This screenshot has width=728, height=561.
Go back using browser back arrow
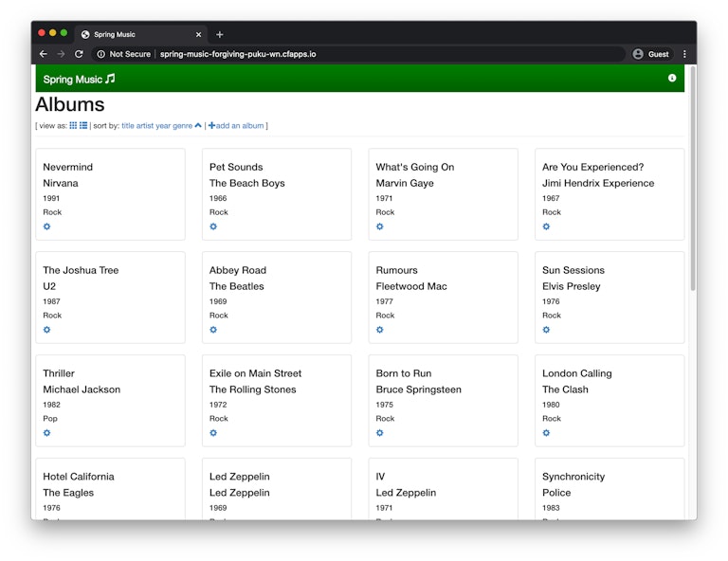point(44,54)
